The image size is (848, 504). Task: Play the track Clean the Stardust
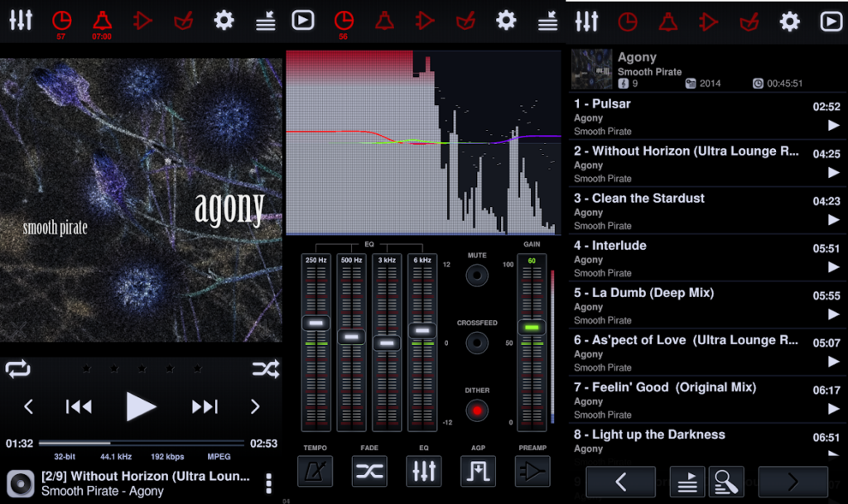coord(833,221)
